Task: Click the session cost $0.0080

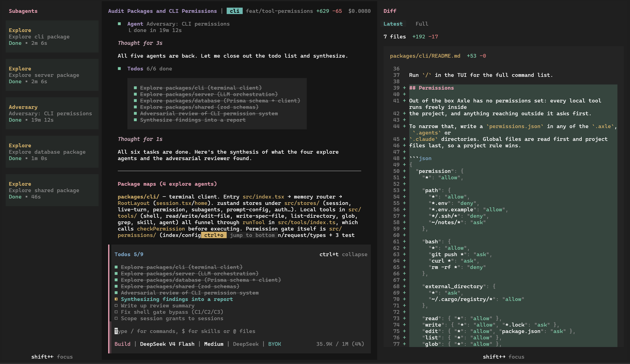Action: click(x=359, y=11)
